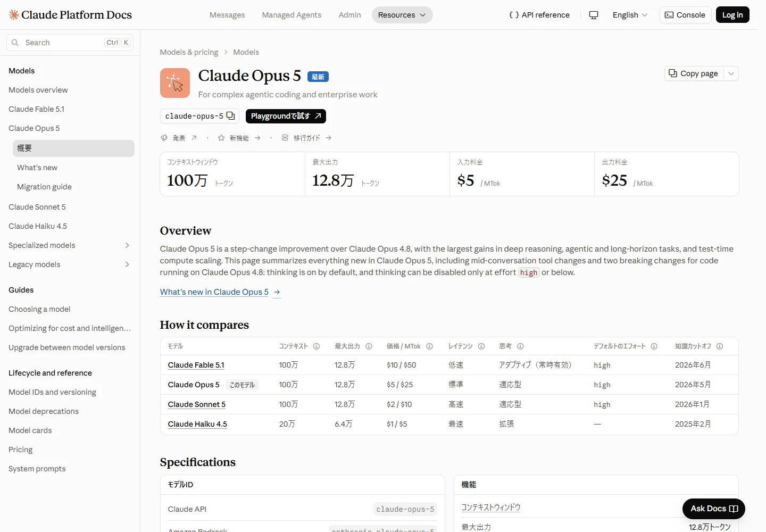Focus the Search docs field
766x532 pixels.
pos(70,43)
